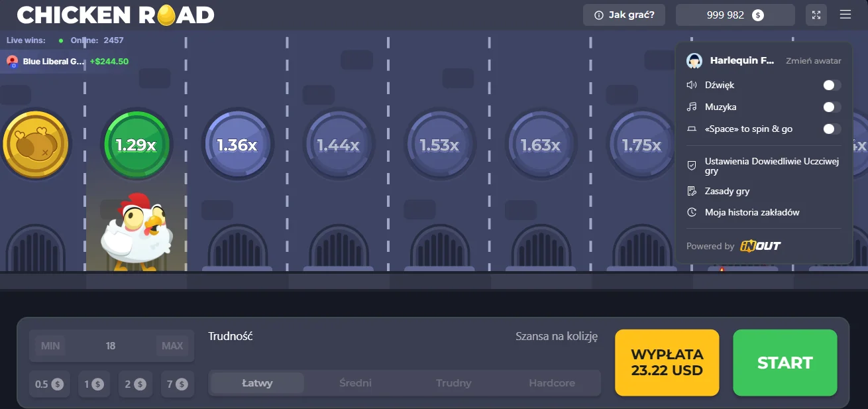Screen dimensions: 868x409
Task: Click the dollar coin icon beside balance
Action: 759,15
